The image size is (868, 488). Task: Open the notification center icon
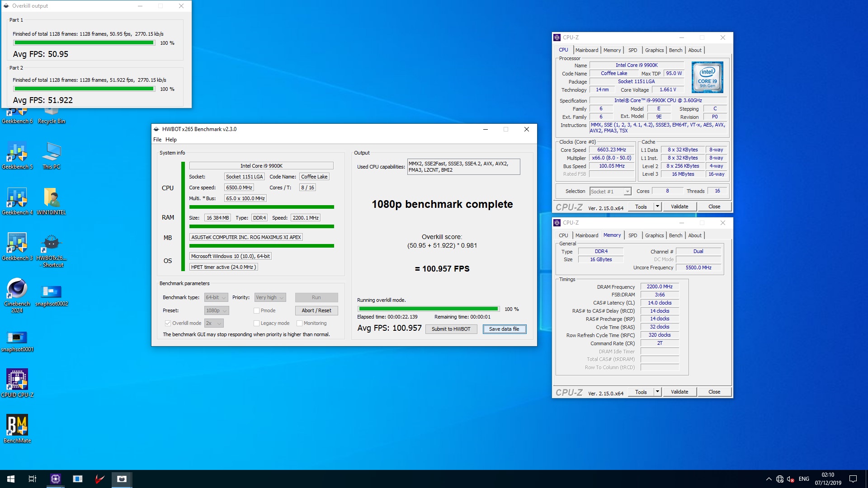point(853,479)
